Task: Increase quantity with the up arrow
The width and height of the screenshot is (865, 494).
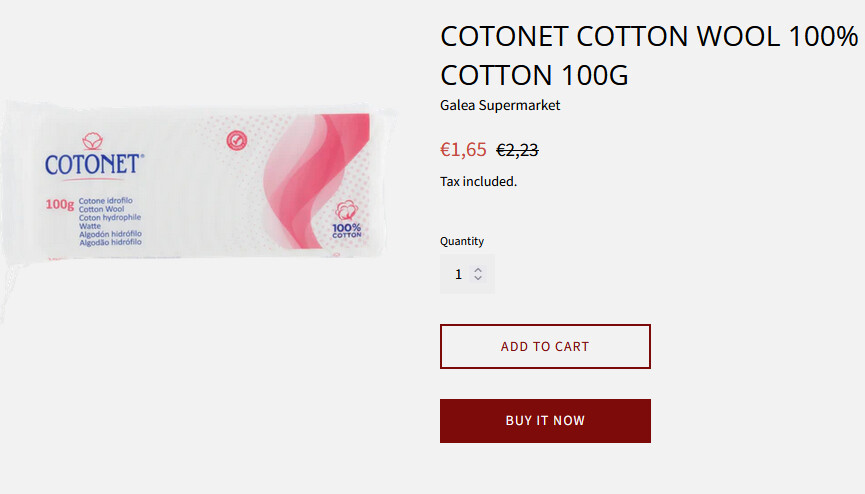Action: click(x=478, y=269)
